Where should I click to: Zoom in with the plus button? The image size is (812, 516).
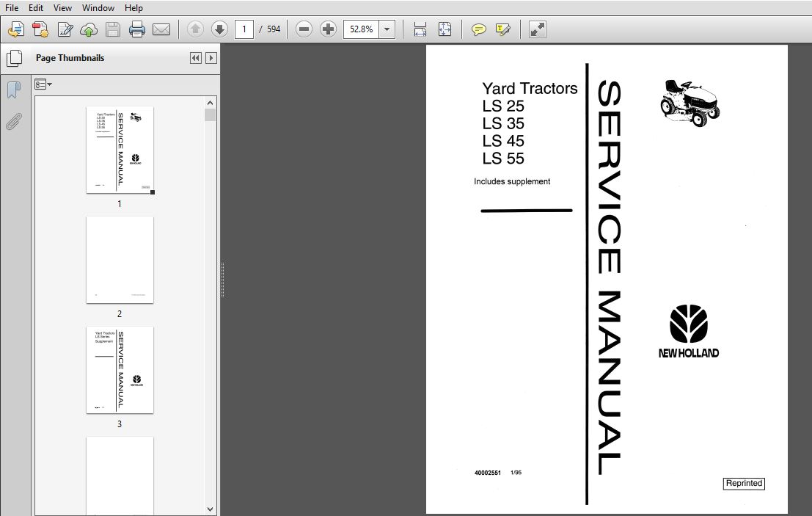(x=328, y=29)
